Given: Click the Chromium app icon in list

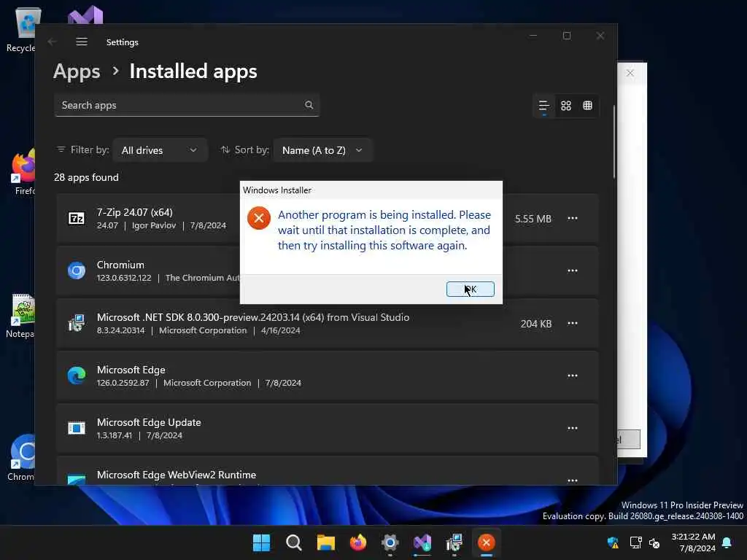Looking at the screenshot, I should click(76, 271).
